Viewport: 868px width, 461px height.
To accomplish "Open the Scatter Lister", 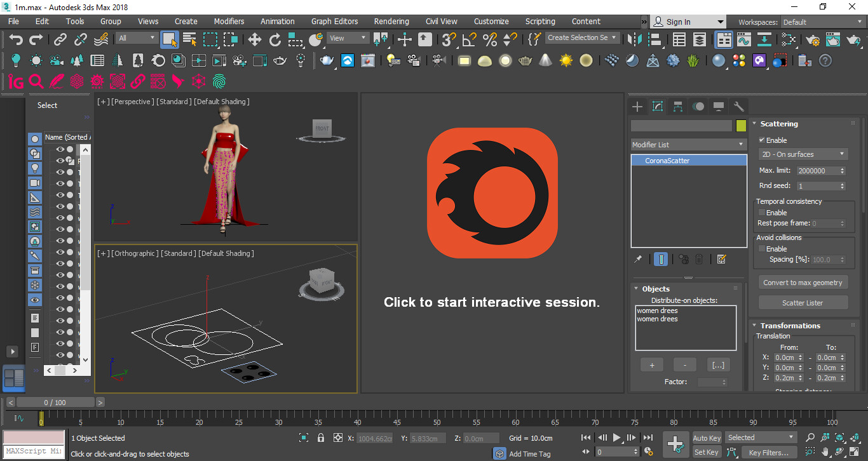I will click(803, 302).
